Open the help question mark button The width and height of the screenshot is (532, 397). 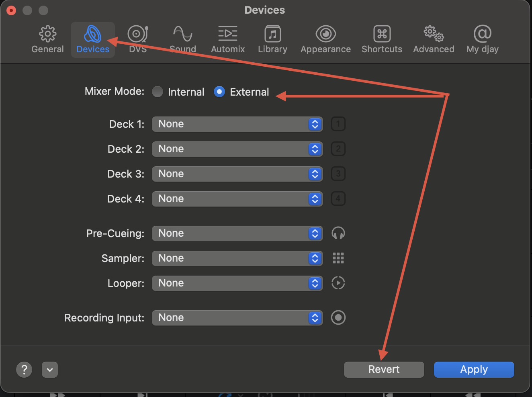click(x=24, y=370)
